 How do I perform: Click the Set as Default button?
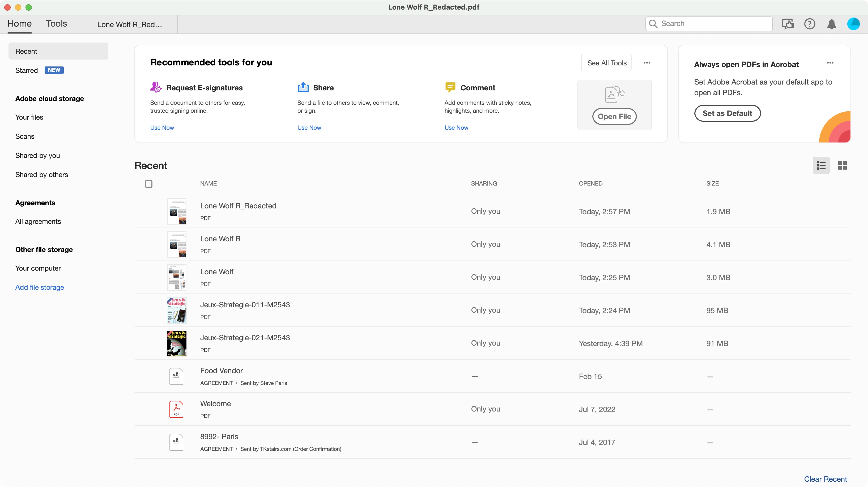pyautogui.click(x=727, y=113)
